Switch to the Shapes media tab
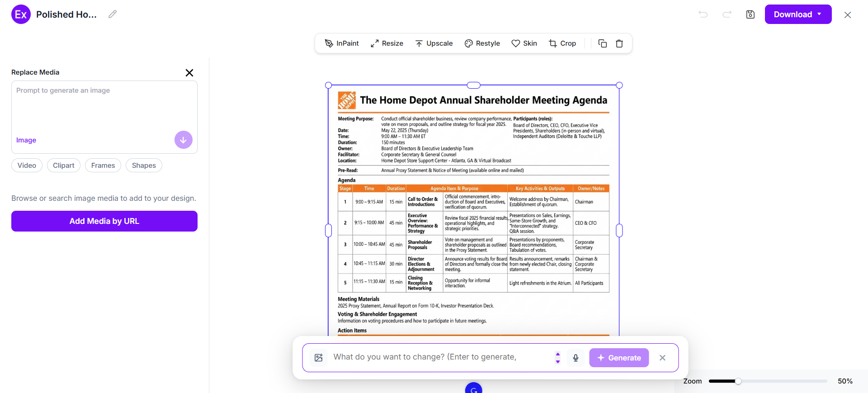This screenshot has width=868, height=393. point(144,166)
